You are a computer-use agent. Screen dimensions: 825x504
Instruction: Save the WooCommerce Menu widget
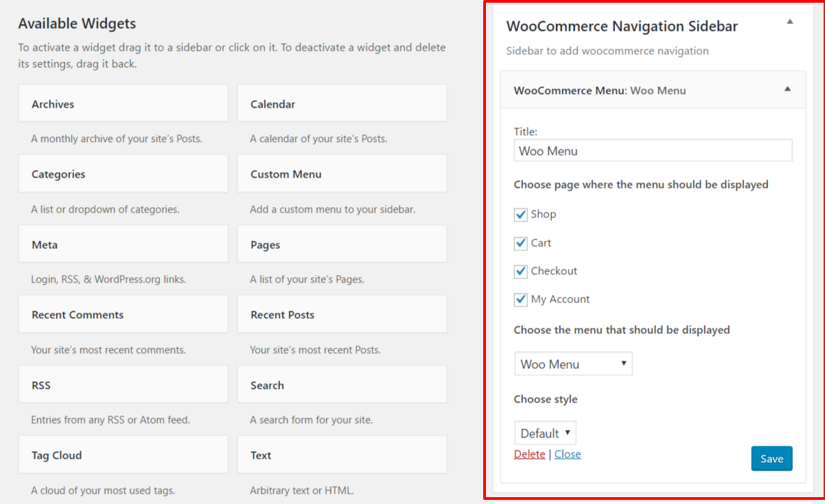771,459
